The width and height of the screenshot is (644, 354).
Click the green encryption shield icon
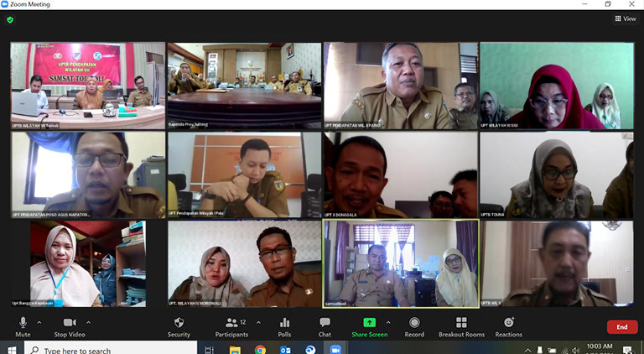click(x=10, y=19)
